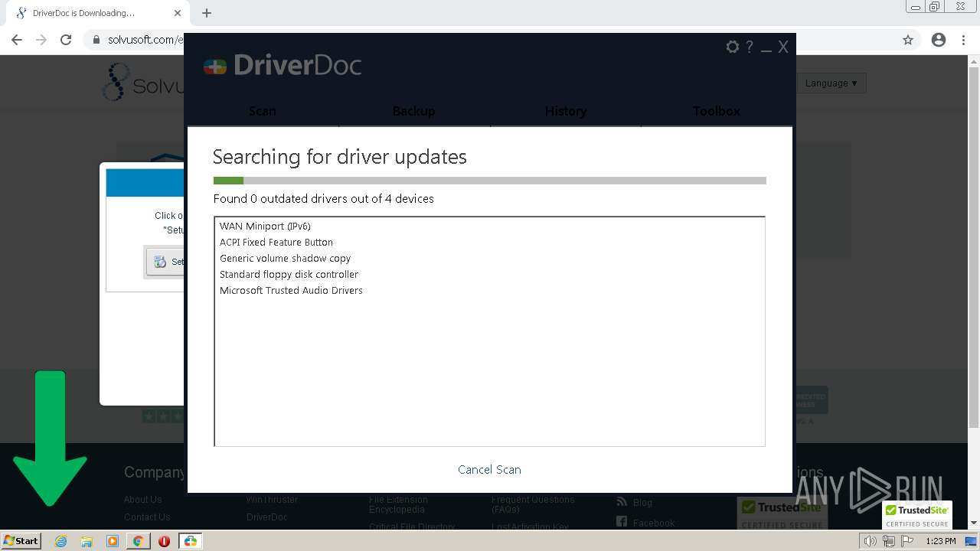Viewport: 980px width, 551px height.
Task: Click the DriverDoc logo
Action: pos(283,65)
